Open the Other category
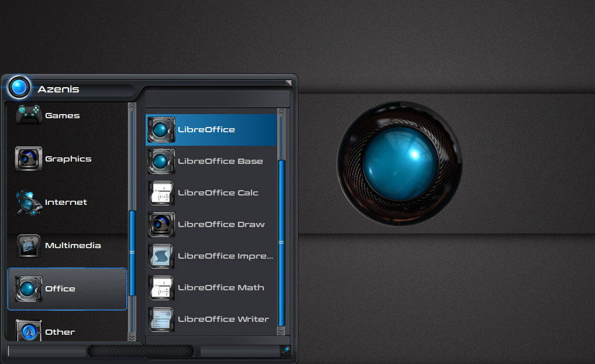The image size is (595, 364). tap(60, 332)
